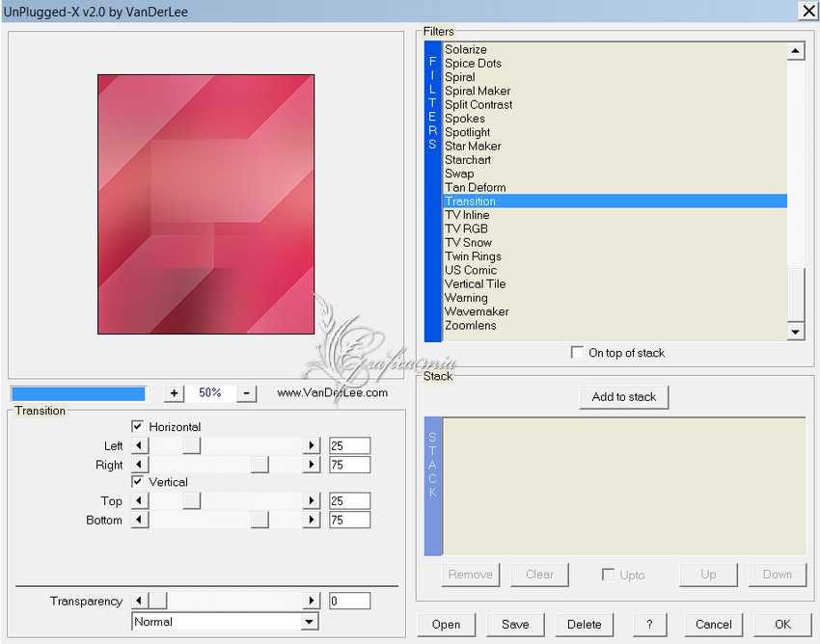Enable On top of stack option
The image size is (820, 644).
577,353
